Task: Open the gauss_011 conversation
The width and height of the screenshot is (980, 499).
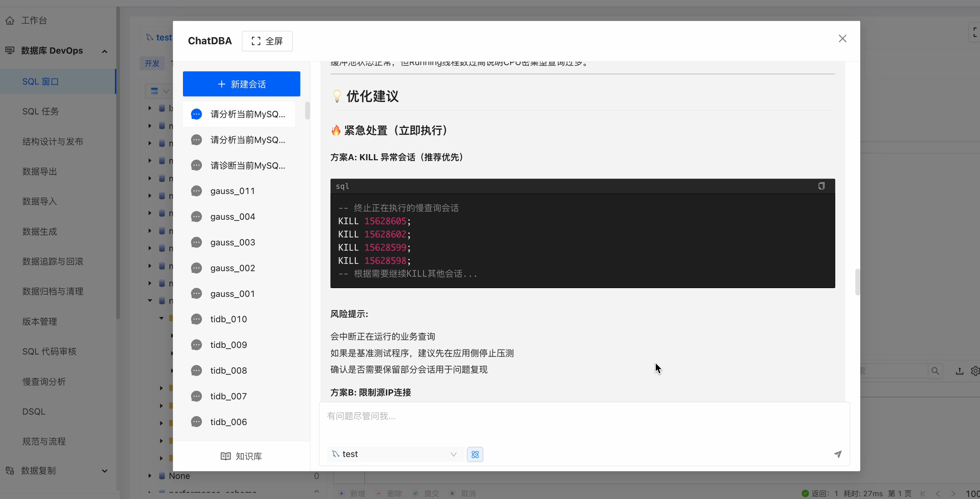Action: 239,191
